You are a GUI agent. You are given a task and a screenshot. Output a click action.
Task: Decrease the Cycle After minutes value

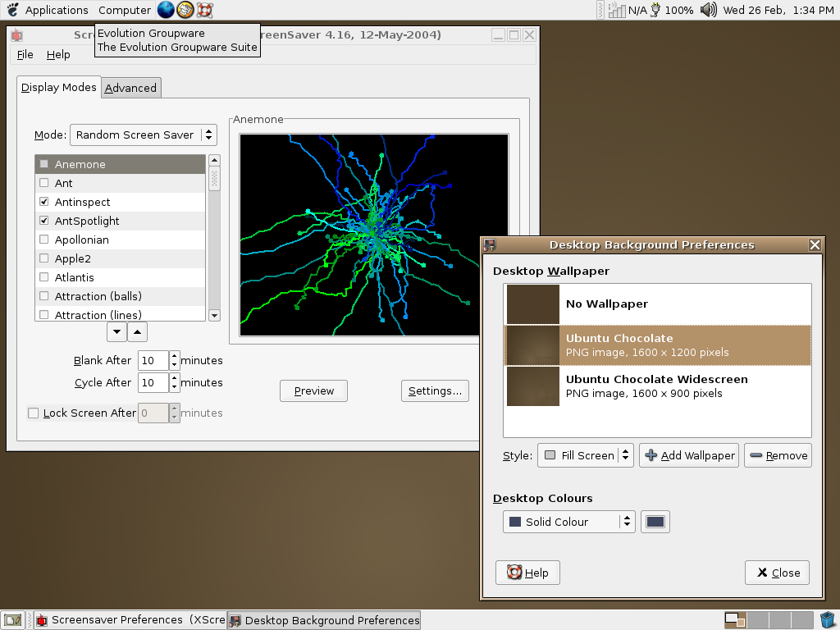(174, 387)
